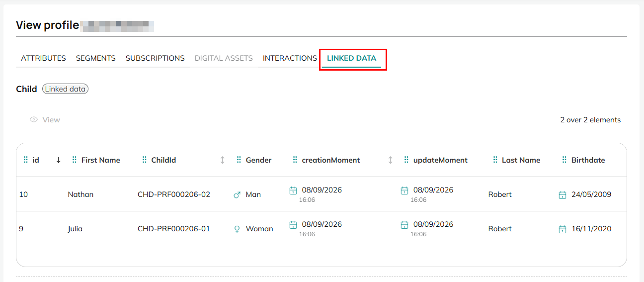Click the Birthdate calendar icon next to 16/11/2020
Screen dimensions: 644x282
[x=563, y=229]
